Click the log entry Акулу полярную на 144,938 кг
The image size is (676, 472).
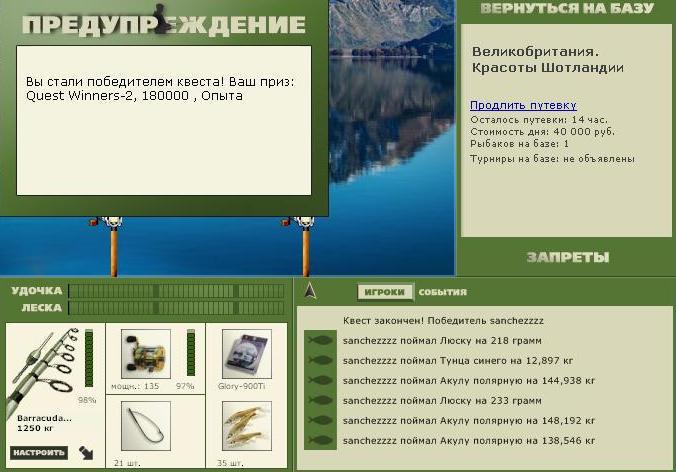click(469, 381)
